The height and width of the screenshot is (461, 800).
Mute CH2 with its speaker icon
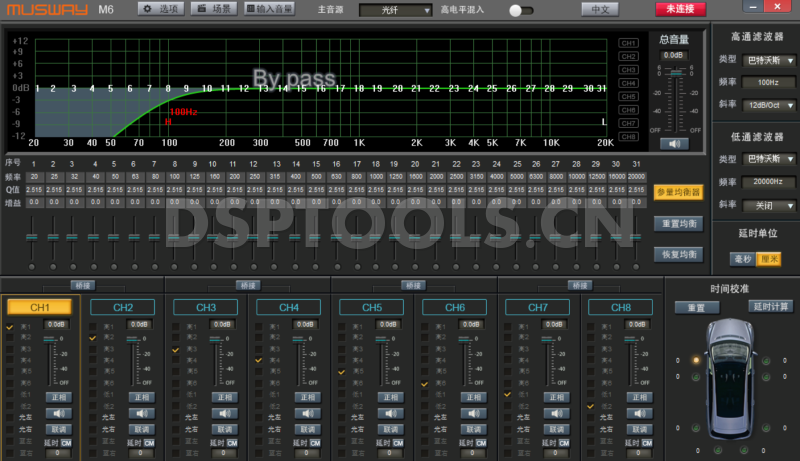click(x=142, y=413)
